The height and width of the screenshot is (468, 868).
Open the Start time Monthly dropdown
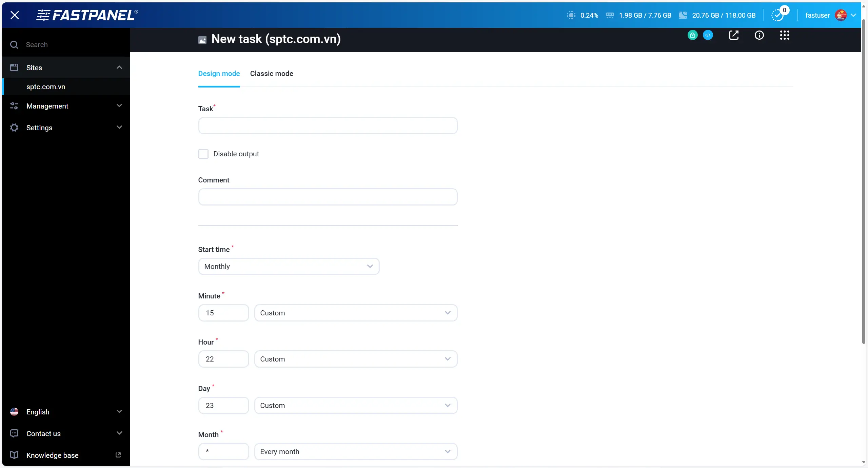(x=289, y=267)
